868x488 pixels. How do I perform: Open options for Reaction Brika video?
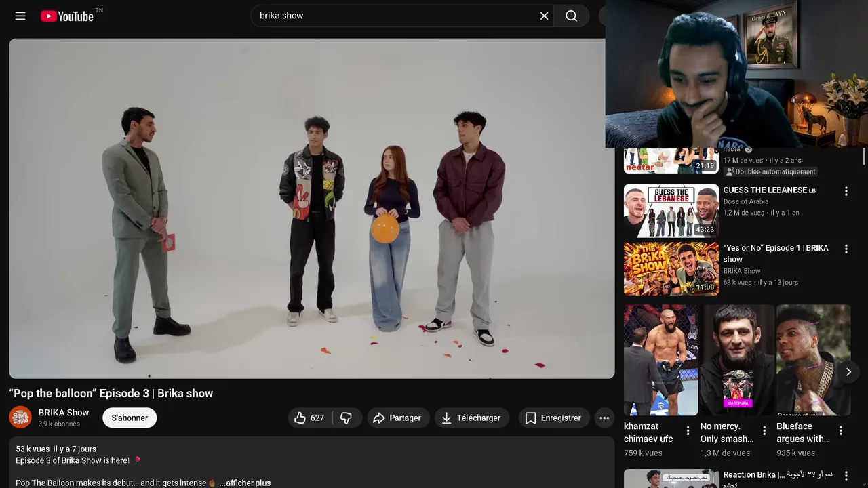pos(846,477)
